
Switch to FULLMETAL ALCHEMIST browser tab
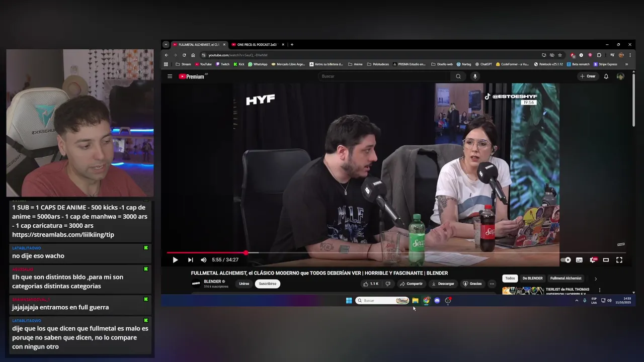(199, 45)
